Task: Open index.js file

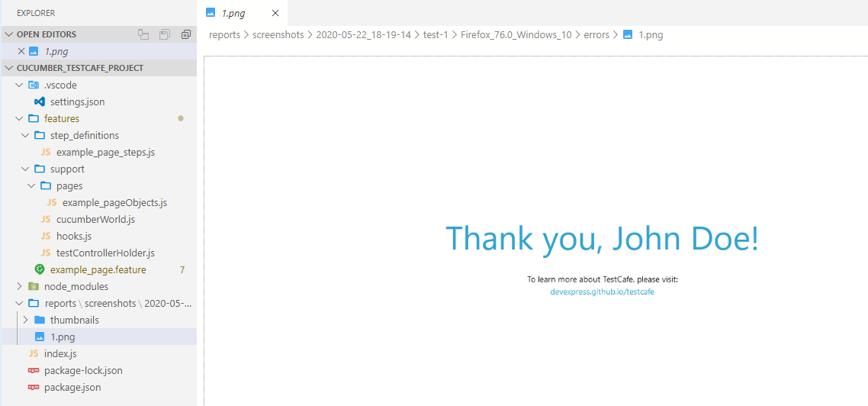Action: pyautogui.click(x=59, y=353)
